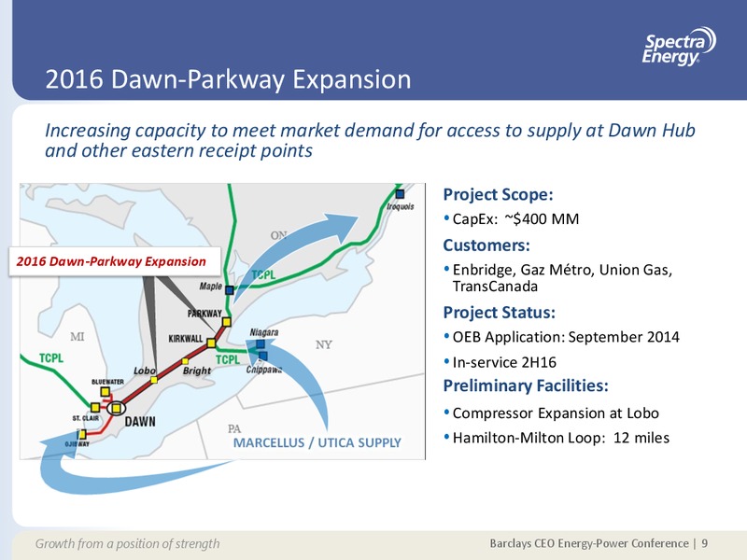Click the 'Customers:' heading
This screenshot has height=560, width=747.
click(486, 245)
